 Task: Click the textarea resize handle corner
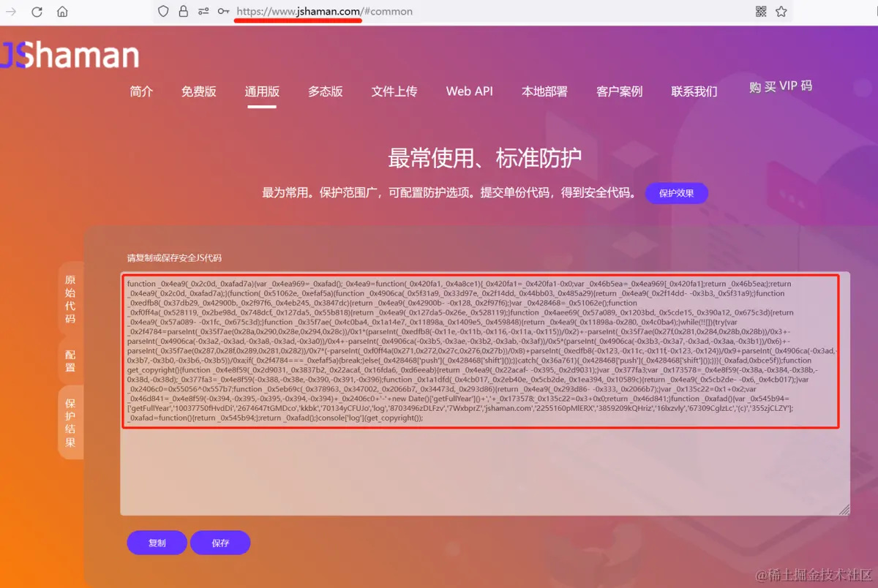[844, 510]
